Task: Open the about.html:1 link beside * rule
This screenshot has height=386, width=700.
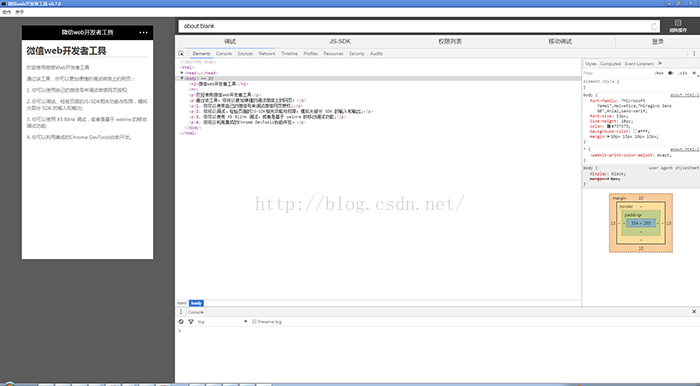Action: (x=684, y=149)
